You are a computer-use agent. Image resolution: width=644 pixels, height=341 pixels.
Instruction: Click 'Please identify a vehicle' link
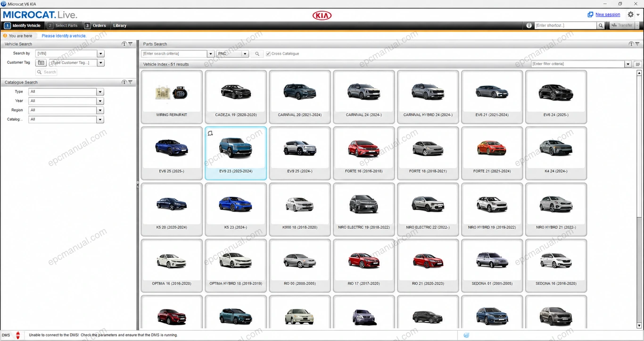64,36
